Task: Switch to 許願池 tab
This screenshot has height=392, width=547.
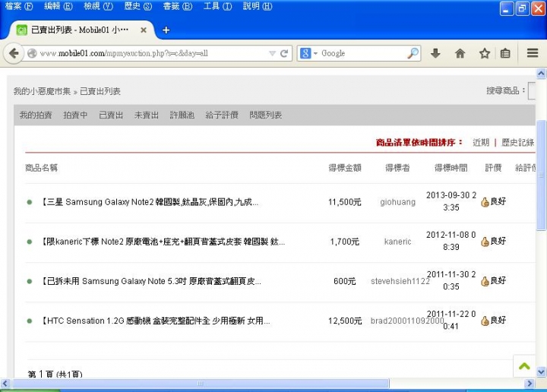Action: click(182, 115)
